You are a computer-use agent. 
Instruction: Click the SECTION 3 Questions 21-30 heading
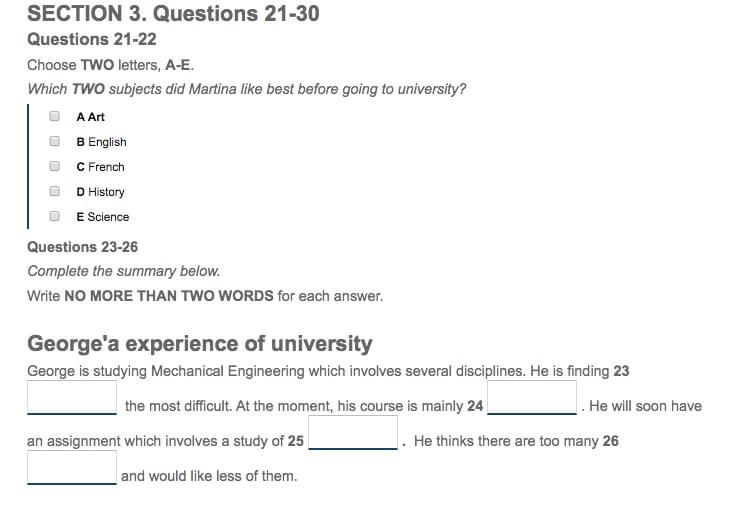[x=173, y=13]
